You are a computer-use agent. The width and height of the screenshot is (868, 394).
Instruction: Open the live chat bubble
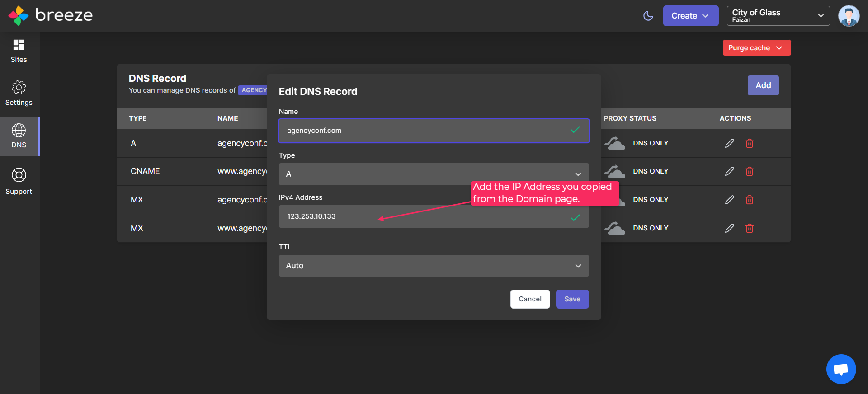pyautogui.click(x=841, y=369)
